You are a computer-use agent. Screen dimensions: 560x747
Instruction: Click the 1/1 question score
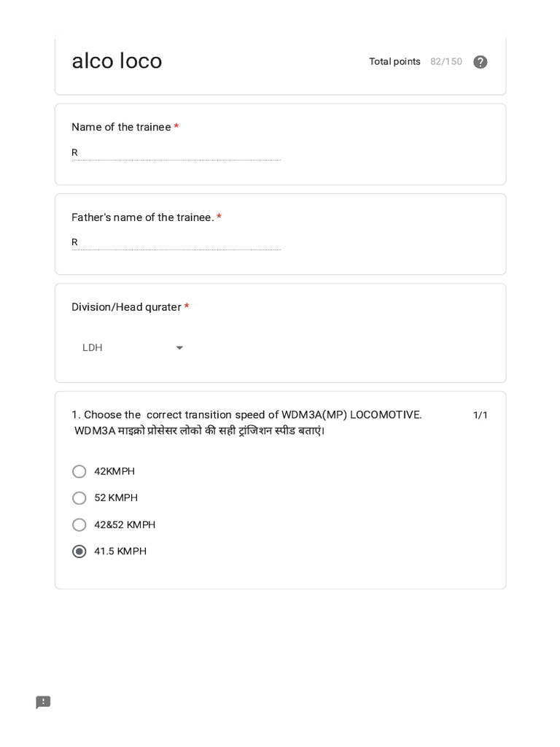481,415
